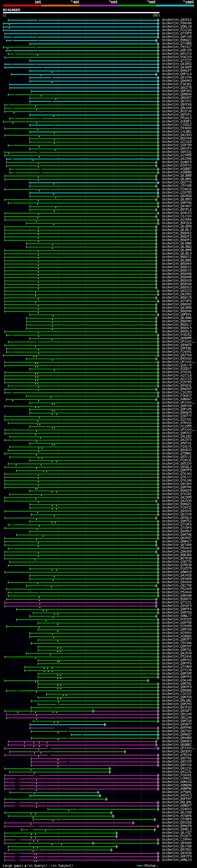Click the cyan ~100% identity legend bar
This screenshot has width=197, height=868.
click(175, 6)
